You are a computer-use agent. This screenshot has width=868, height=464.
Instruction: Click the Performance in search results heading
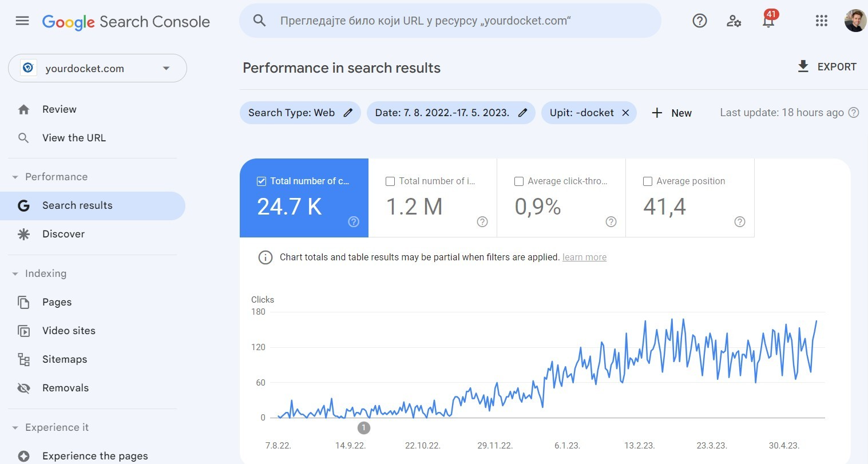point(342,68)
